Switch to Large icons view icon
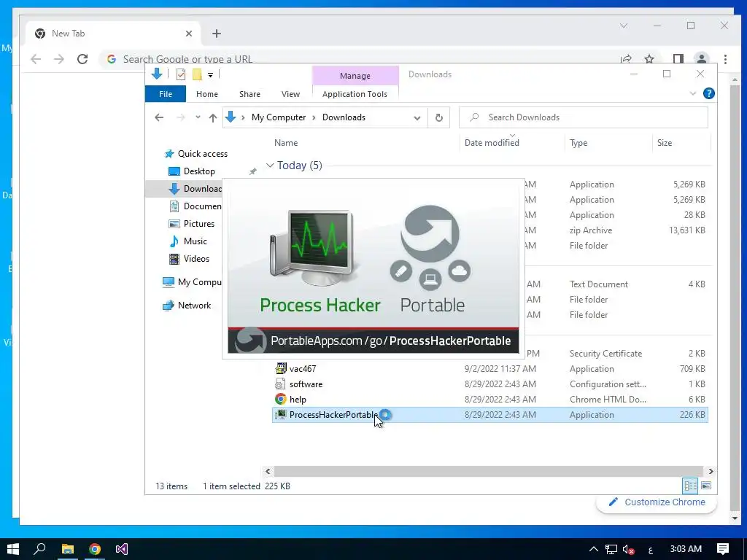The image size is (747, 560). coord(706,486)
